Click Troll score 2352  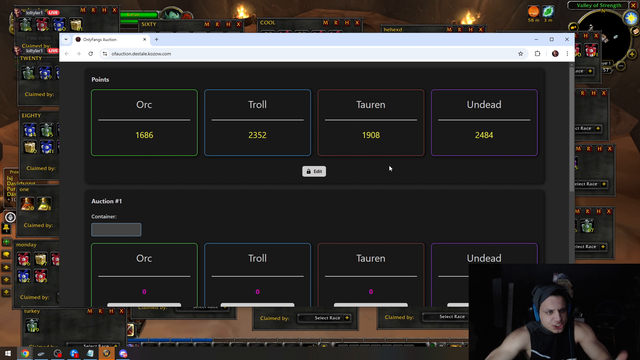point(258,135)
